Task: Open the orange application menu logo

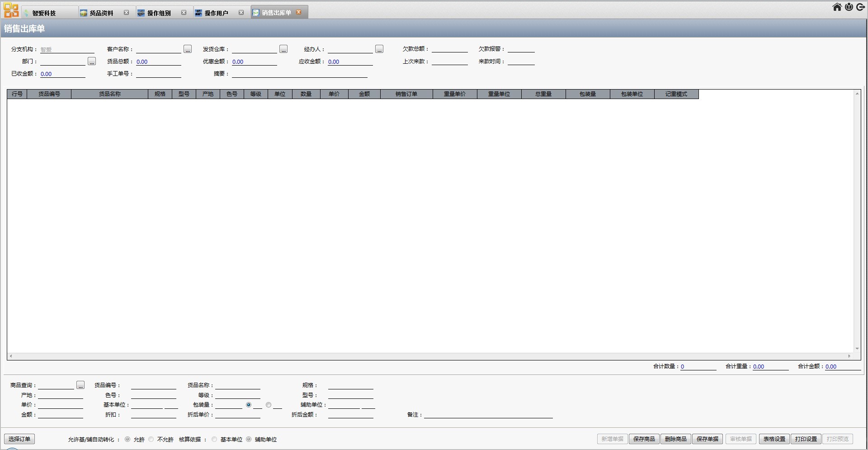Action: [x=11, y=10]
